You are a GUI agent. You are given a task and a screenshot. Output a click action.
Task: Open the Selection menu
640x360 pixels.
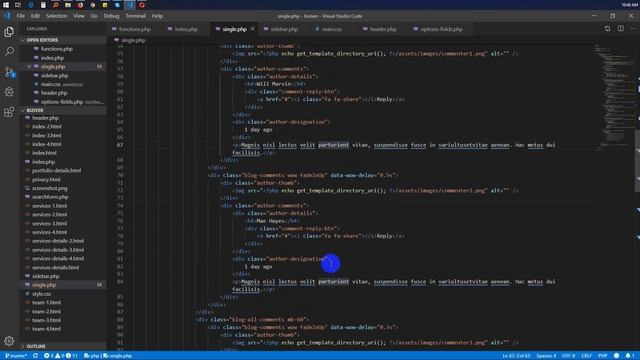56,16
